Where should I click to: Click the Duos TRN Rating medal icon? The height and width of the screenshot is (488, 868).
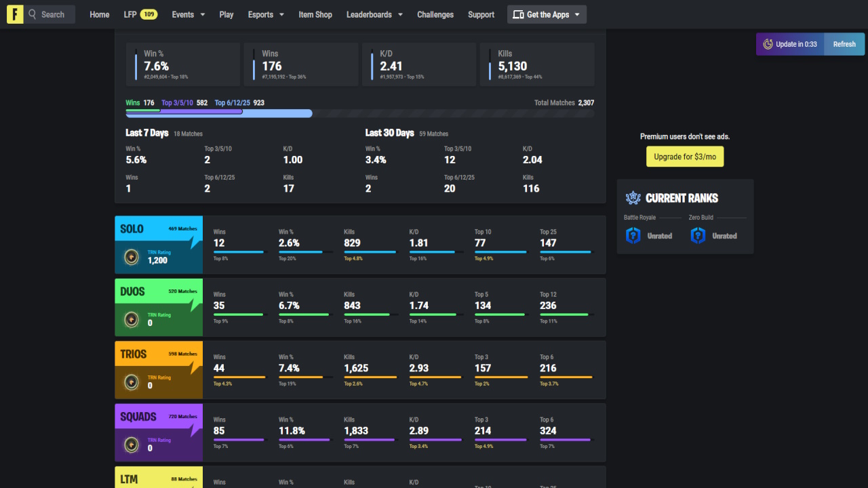point(132,319)
